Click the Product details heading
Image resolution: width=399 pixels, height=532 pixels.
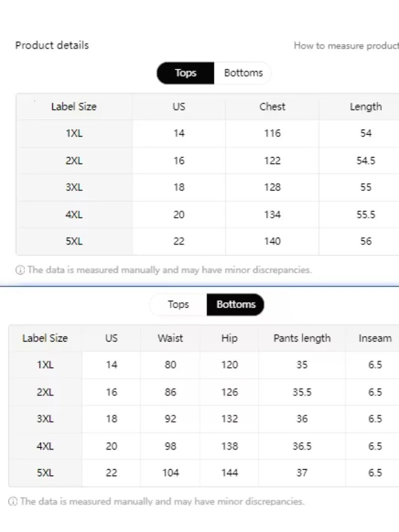[52, 45]
